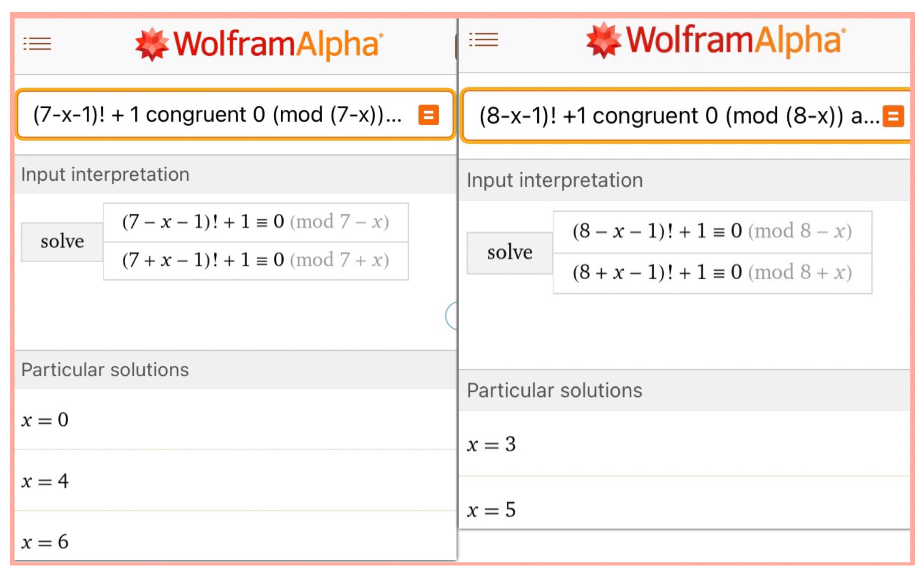The image size is (924, 577).
Task: Open the hamburger menu in the right panel
Action: click(x=483, y=40)
